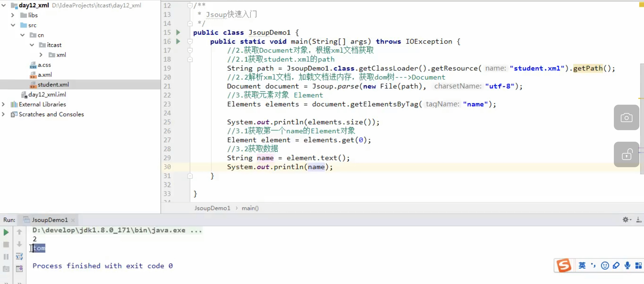The width and height of the screenshot is (644, 284).
Task: Collapse comment fold marker at line 17
Action: (x=190, y=50)
